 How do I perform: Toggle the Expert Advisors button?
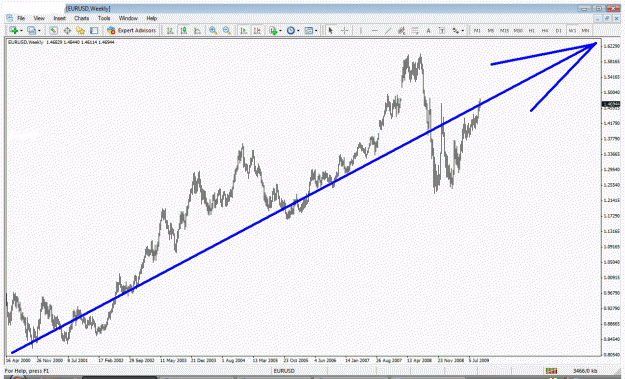click(132, 30)
